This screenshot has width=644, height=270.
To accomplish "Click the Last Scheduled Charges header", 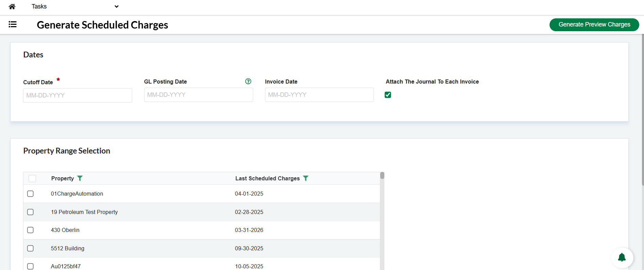I will tap(267, 178).
